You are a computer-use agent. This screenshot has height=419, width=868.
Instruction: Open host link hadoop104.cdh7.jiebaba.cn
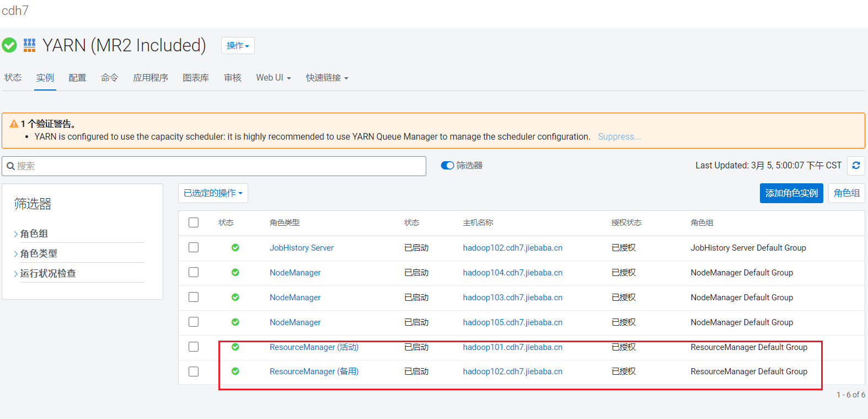point(513,273)
